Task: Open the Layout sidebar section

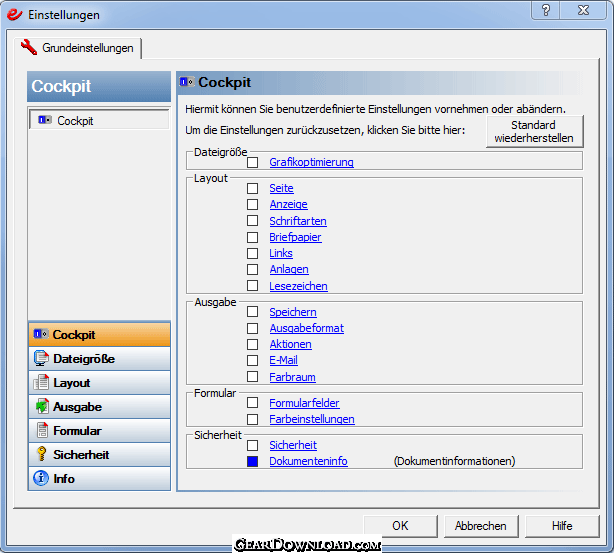Action: (x=99, y=382)
